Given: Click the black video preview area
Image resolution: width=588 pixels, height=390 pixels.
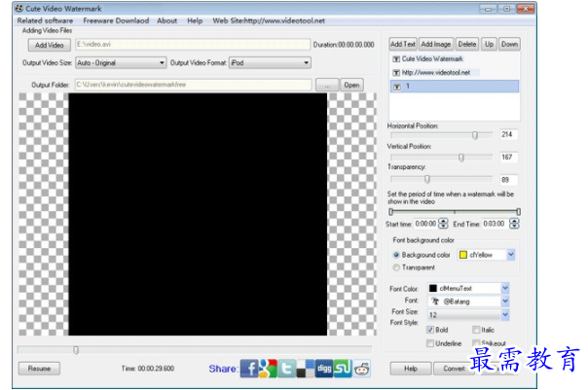Looking at the screenshot, I should 198,214.
